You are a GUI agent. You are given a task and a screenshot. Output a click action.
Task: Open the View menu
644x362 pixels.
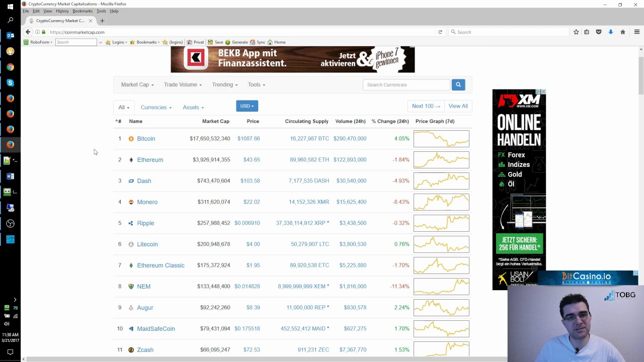coord(48,11)
